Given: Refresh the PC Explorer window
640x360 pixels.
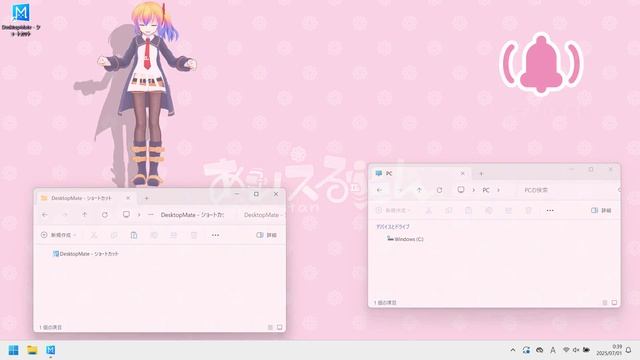Looking at the screenshot, I should tap(439, 190).
